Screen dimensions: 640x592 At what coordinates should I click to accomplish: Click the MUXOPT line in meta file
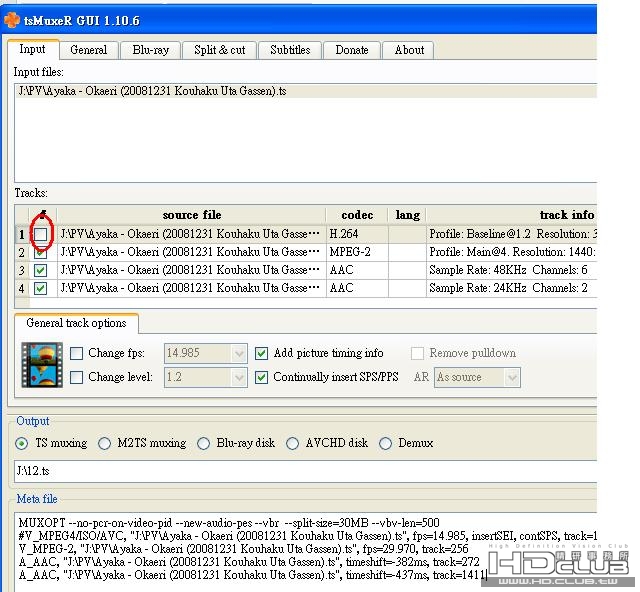click(x=229, y=523)
